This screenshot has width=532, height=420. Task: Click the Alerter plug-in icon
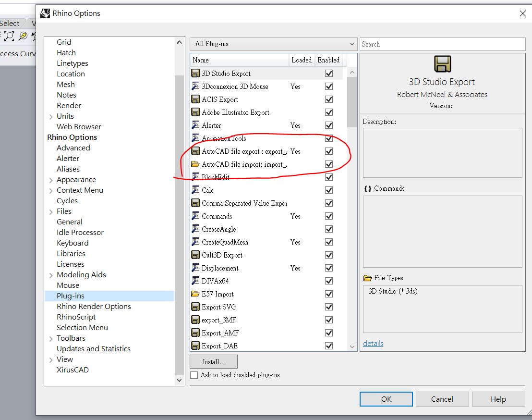[x=195, y=125]
